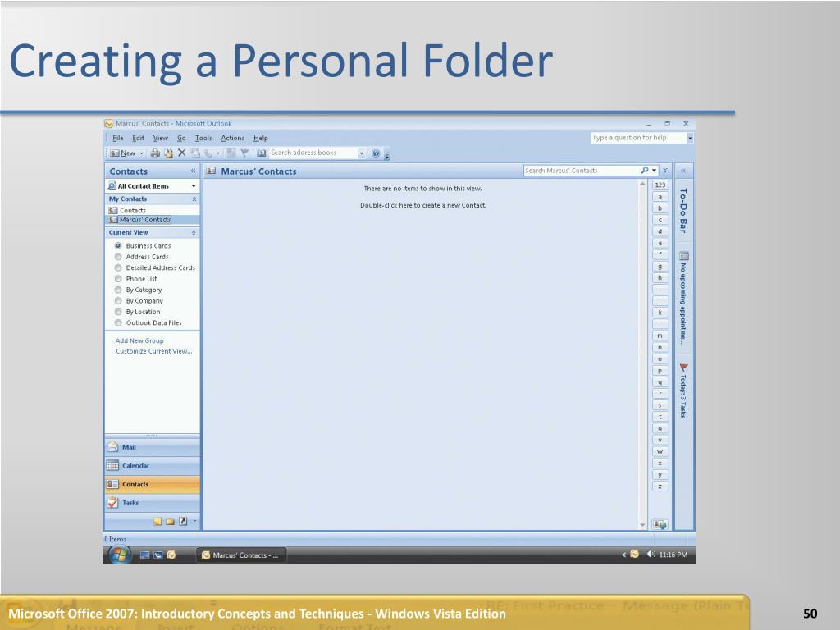The height and width of the screenshot is (630, 840).
Task: Click the volume speaker tray icon
Action: point(651,554)
